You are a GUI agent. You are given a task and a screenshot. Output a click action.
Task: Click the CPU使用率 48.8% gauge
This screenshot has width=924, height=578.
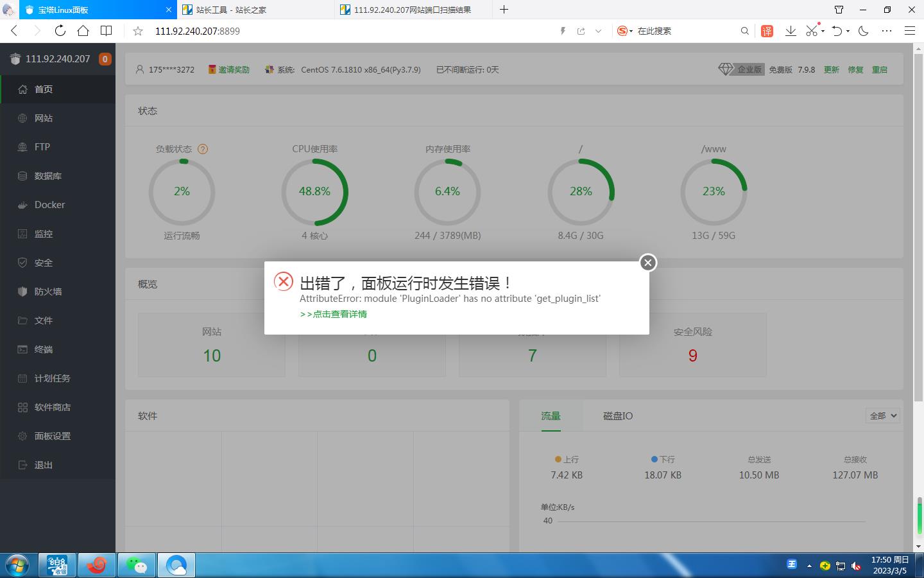[x=314, y=191]
